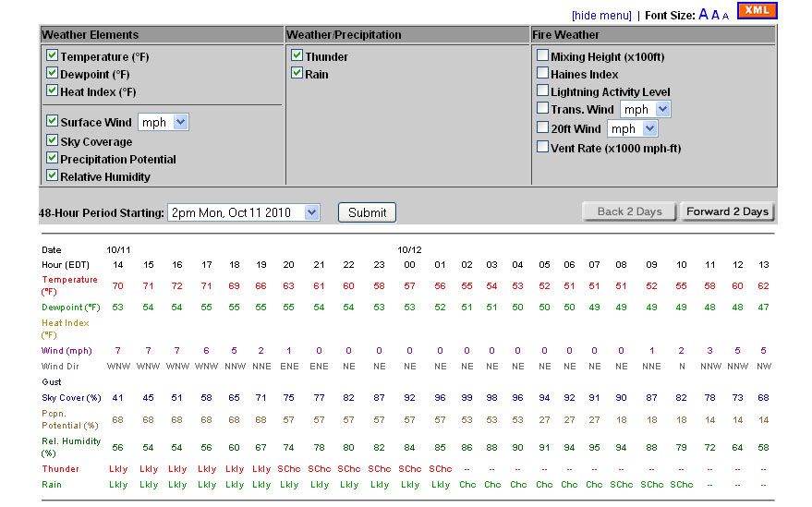Enable the Vent Rate checkbox

click(x=543, y=148)
